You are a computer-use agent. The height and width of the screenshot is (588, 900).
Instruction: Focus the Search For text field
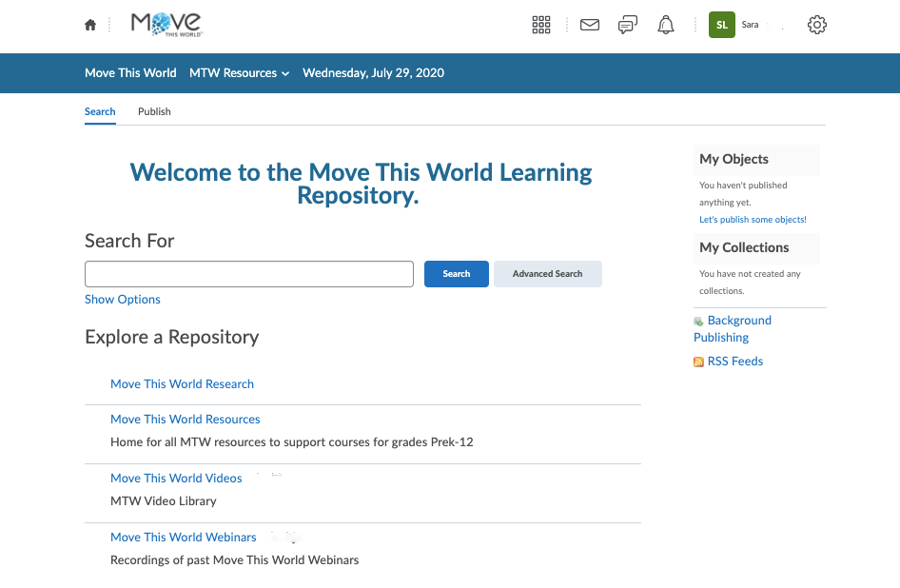(x=249, y=274)
